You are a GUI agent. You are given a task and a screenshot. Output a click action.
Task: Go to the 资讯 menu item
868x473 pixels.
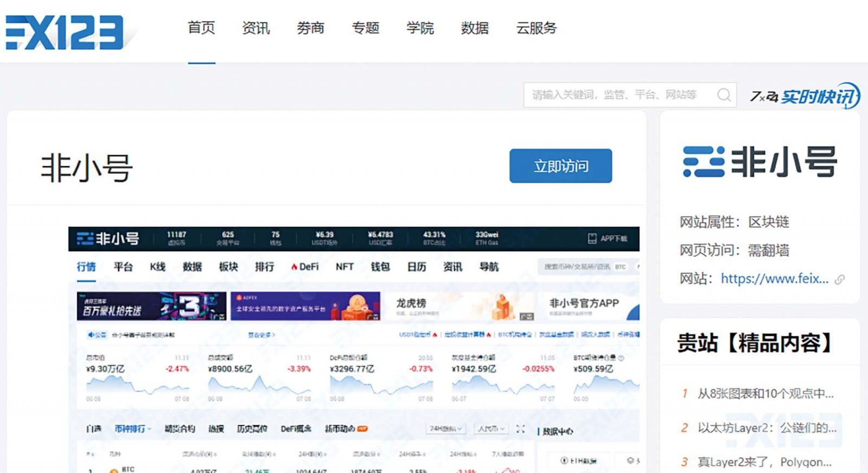256,28
